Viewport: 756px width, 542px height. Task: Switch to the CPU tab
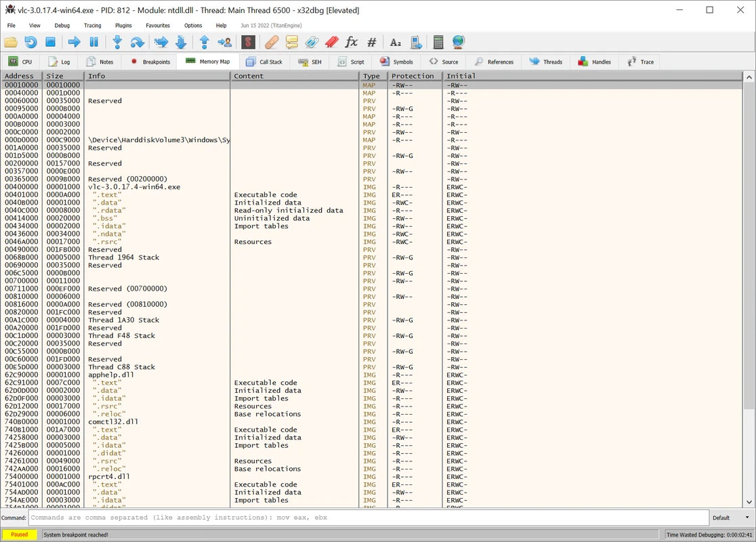(21, 62)
